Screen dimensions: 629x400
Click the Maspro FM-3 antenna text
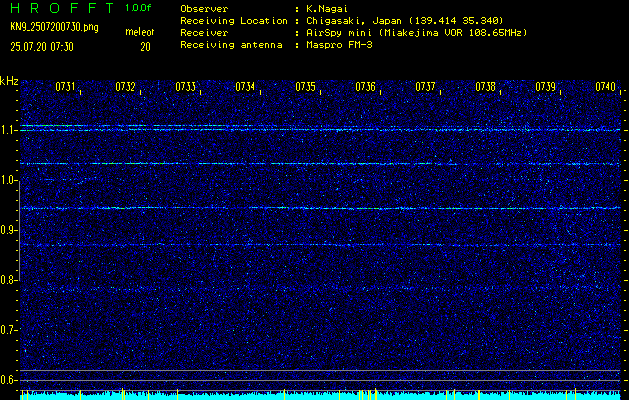[x=339, y=45]
